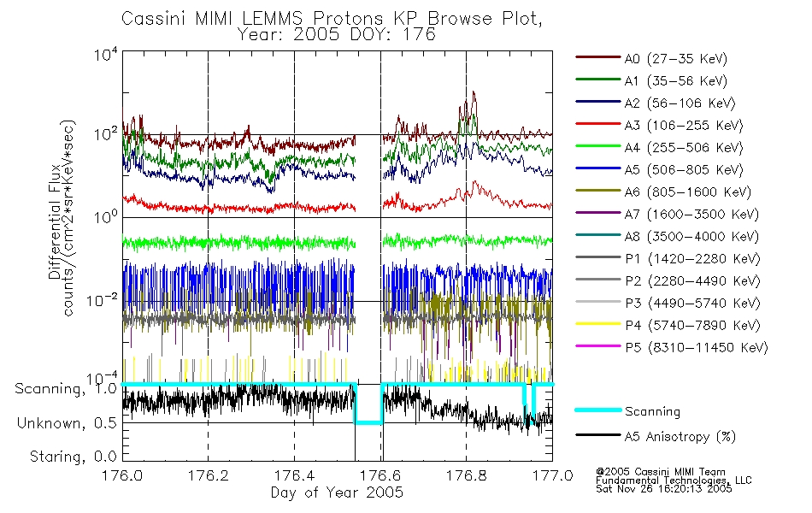The width and height of the screenshot is (812, 513).
Task: Click the x-axis tick label 177.0
Action: [552, 475]
